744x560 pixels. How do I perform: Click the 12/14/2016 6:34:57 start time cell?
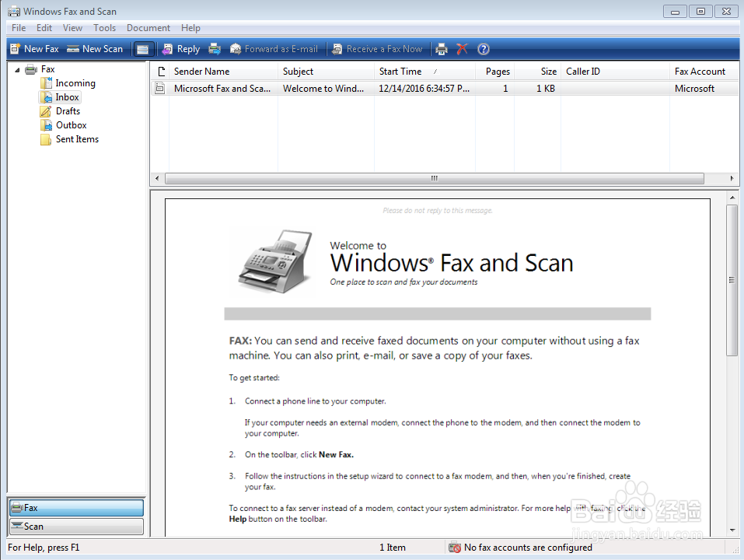point(424,88)
